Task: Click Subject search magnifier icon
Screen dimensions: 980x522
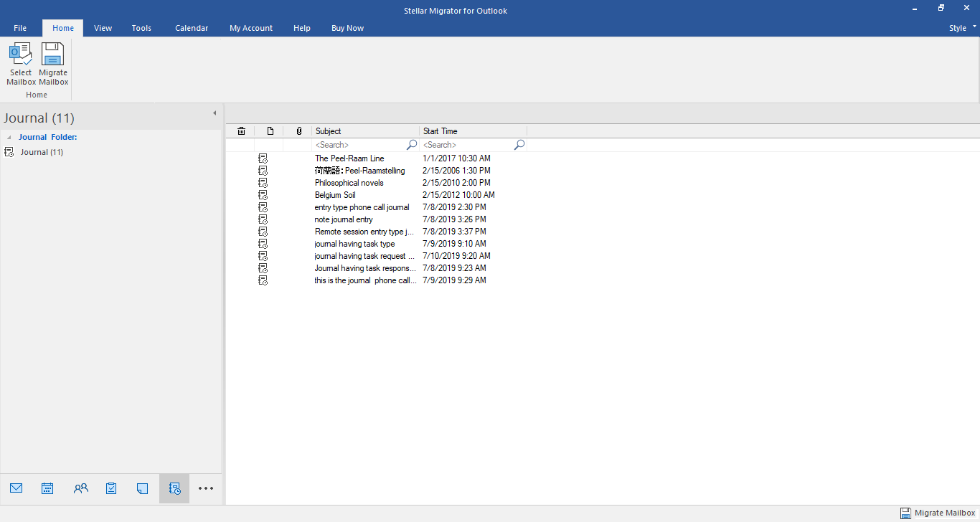Action: [412, 145]
